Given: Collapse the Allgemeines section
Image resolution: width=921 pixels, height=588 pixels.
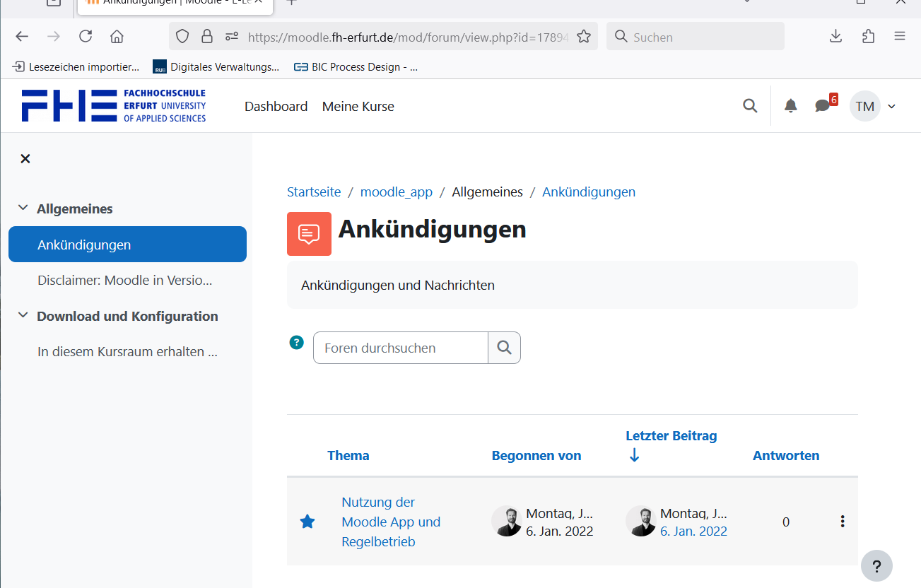Looking at the screenshot, I should (x=23, y=208).
